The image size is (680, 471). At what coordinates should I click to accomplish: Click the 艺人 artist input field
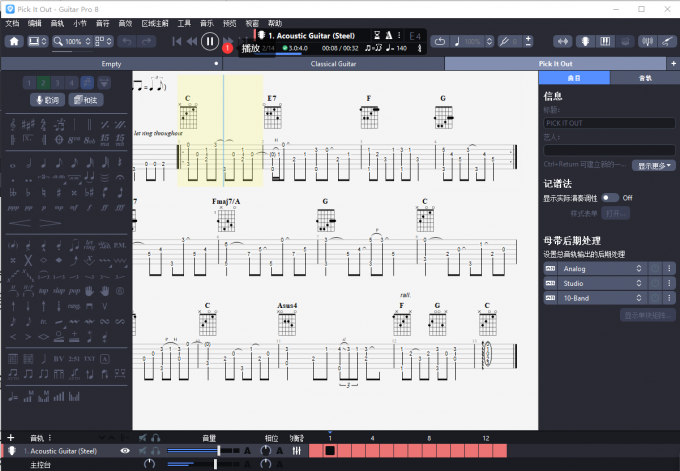(608, 150)
